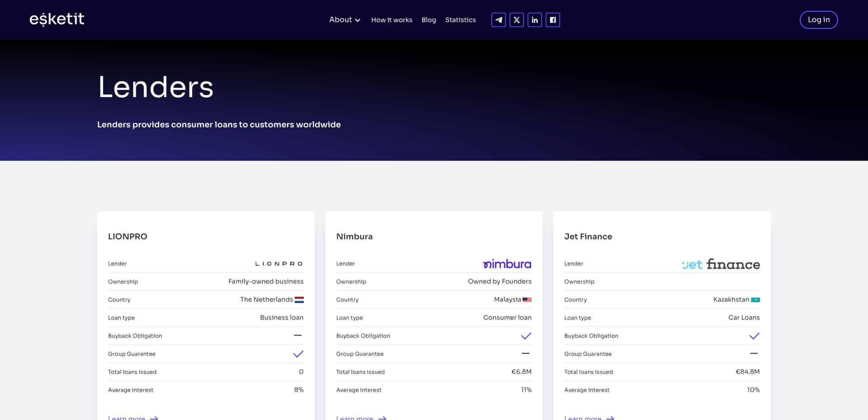Click the 'Family-owned business' ownership value
The height and width of the screenshot is (420, 868).
pyautogui.click(x=266, y=281)
